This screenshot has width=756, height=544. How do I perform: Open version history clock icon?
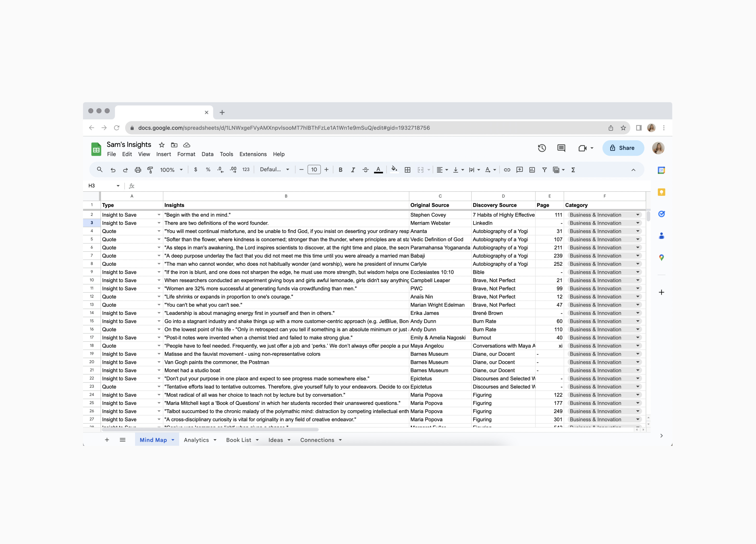[x=542, y=148]
